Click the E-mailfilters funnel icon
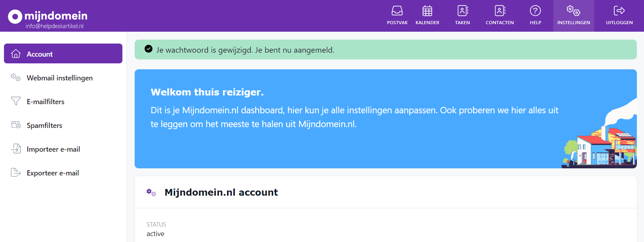644x242 pixels. click(16, 101)
